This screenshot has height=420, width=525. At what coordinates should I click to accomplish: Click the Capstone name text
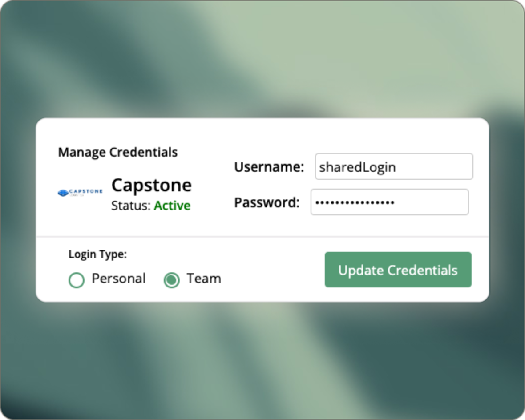point(151,185)
